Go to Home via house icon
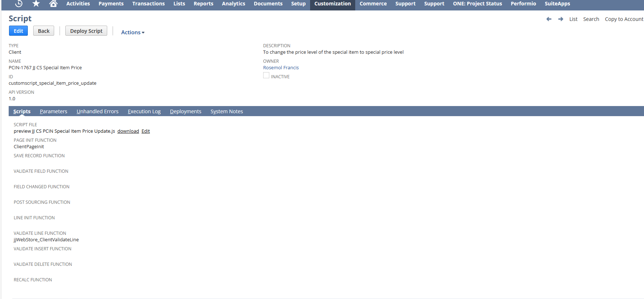The image size is (644, 299). pyautogui.click(x=53, y=4)
